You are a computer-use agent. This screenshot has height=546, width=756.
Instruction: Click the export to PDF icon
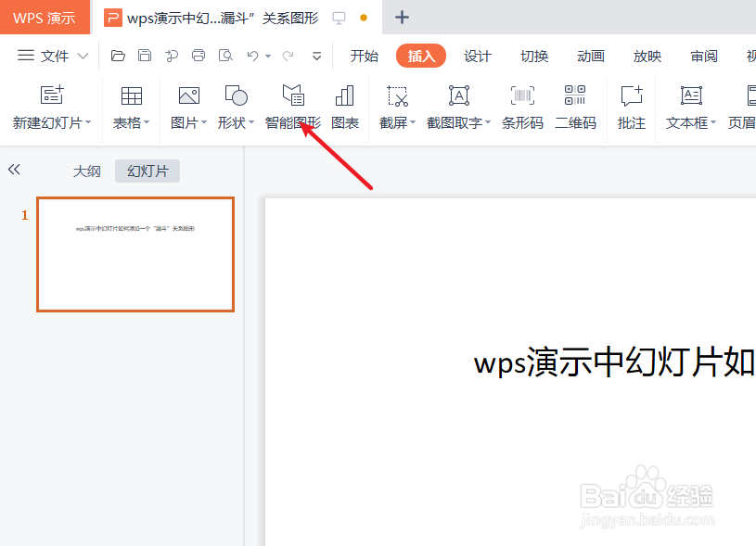tap(172, 56)
